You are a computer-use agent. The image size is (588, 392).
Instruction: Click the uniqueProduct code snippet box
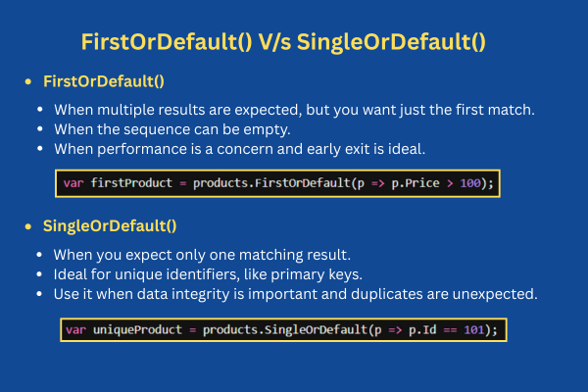(283, 330)
